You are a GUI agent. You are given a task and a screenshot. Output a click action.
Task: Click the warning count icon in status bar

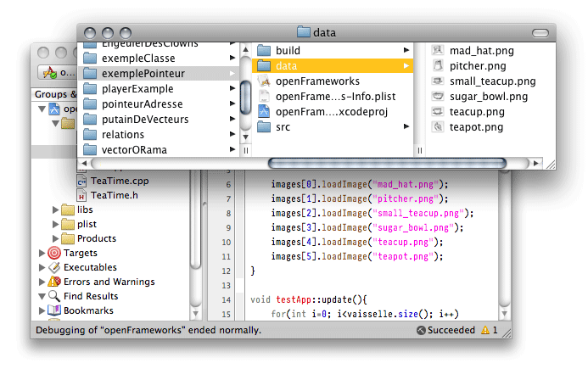pos(484,329)
